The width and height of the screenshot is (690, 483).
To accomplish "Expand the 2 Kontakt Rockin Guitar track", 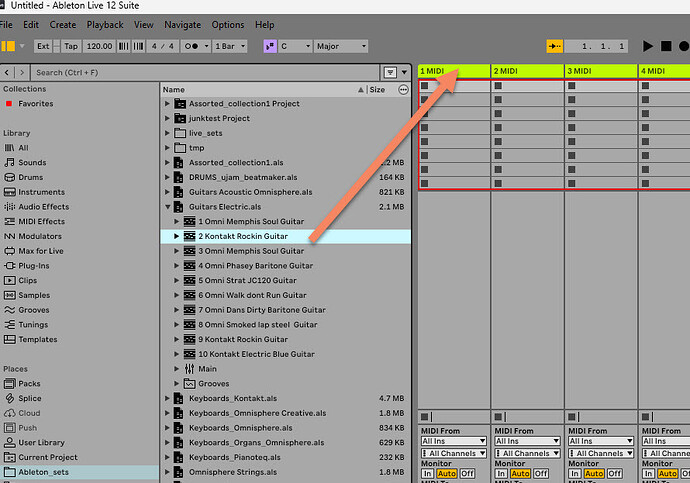I will 176,236.
